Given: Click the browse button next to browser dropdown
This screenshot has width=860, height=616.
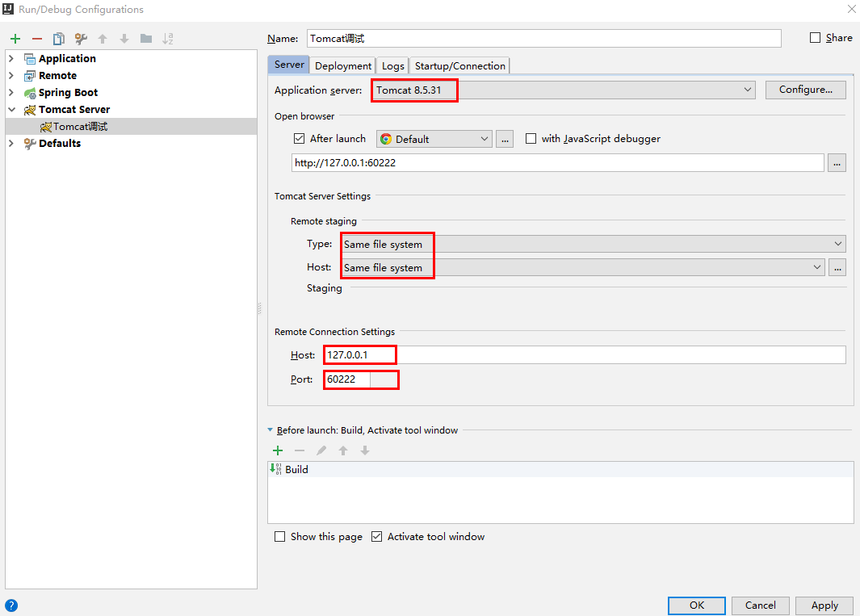Looking at the screenshot, I should coord(505,140).
